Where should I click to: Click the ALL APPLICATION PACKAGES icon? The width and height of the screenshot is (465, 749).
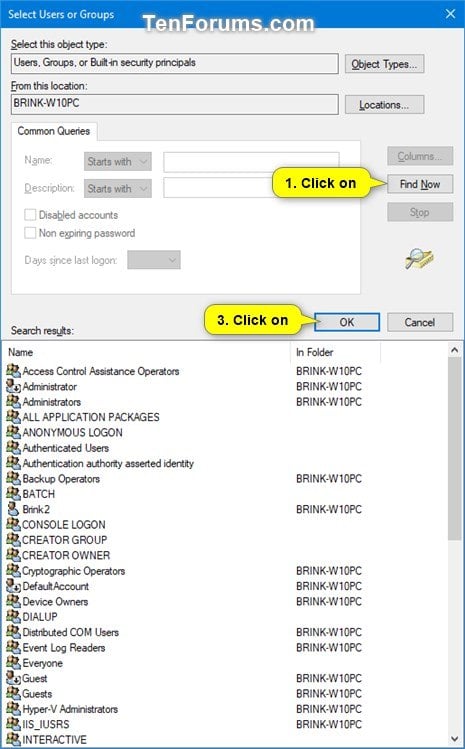[13, 417]
